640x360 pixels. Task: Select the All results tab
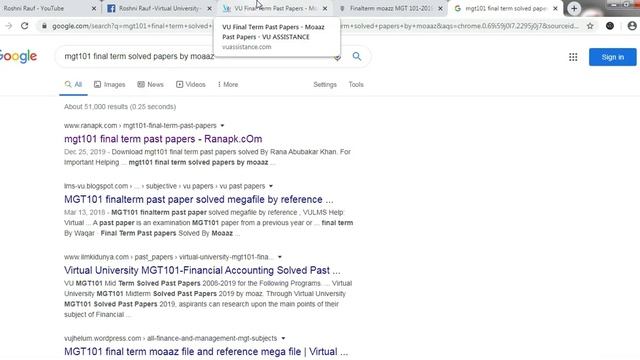tap(73, 84)
